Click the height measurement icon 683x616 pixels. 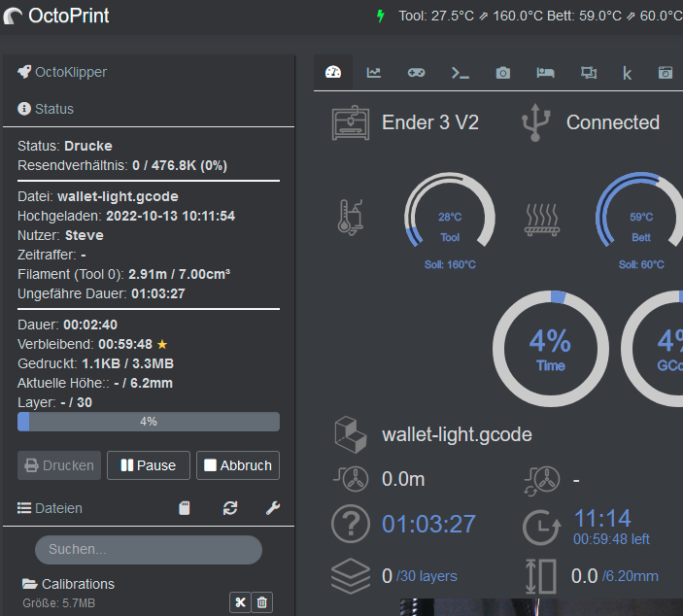pos(541,576)
